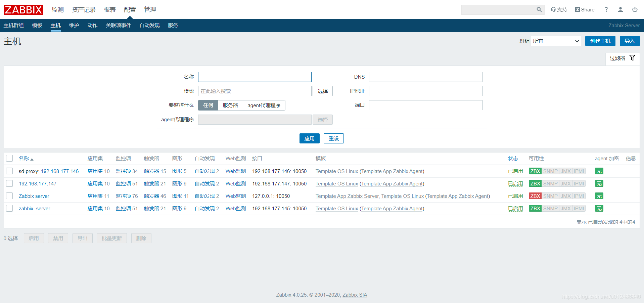644x303 pixels.
Task: Check the 192.168.177.147 host checkbox
Action: (x=9, y=183)
